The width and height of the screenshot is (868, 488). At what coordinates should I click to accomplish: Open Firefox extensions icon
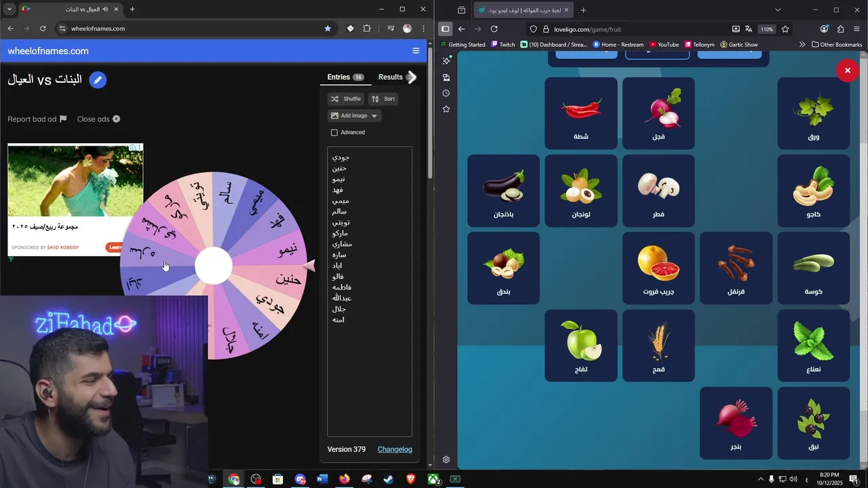[840, 29]
